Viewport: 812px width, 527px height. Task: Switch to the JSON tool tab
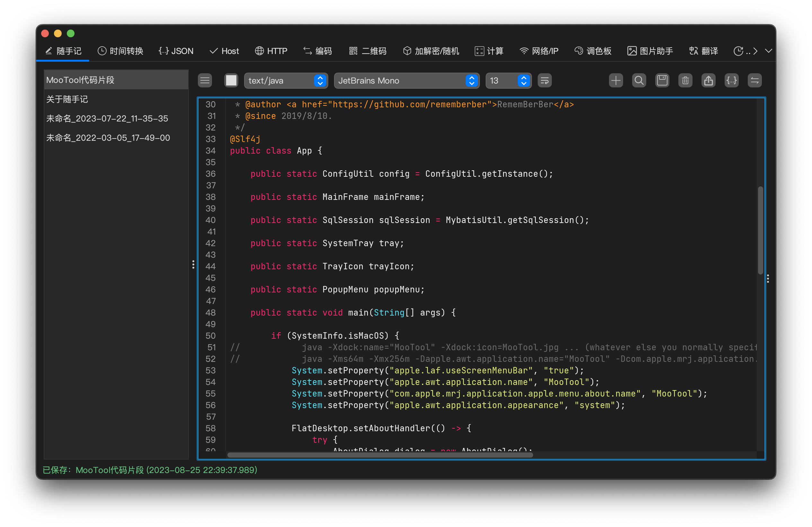[x=176, y=51]
